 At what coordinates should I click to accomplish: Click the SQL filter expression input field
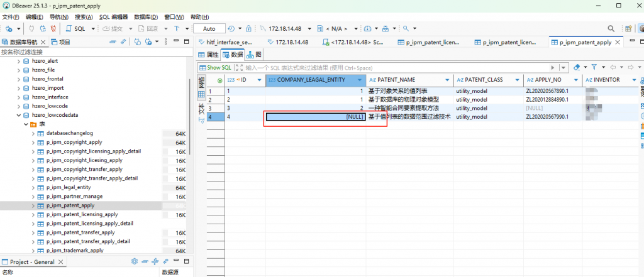pyautogui.click(x=402, y=67)
